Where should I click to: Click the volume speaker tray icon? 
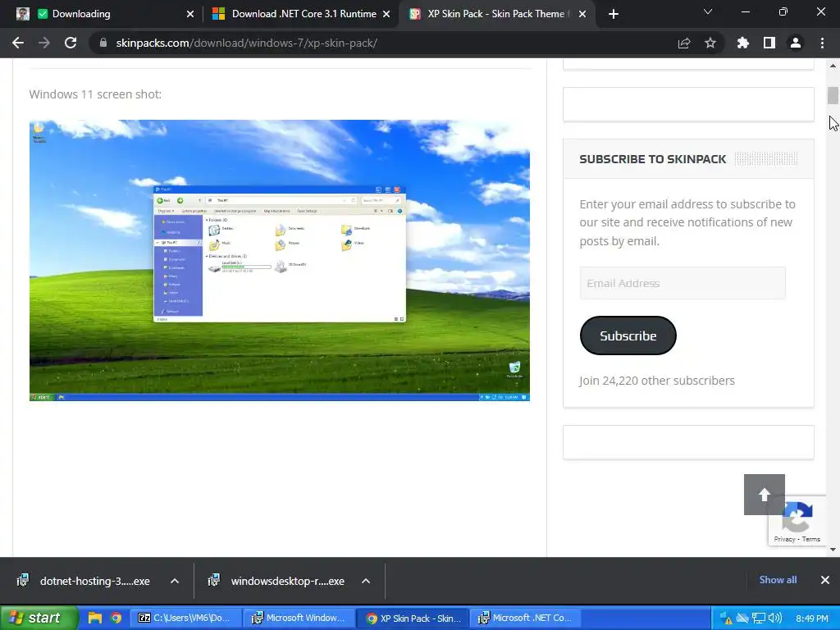point(774,619)
